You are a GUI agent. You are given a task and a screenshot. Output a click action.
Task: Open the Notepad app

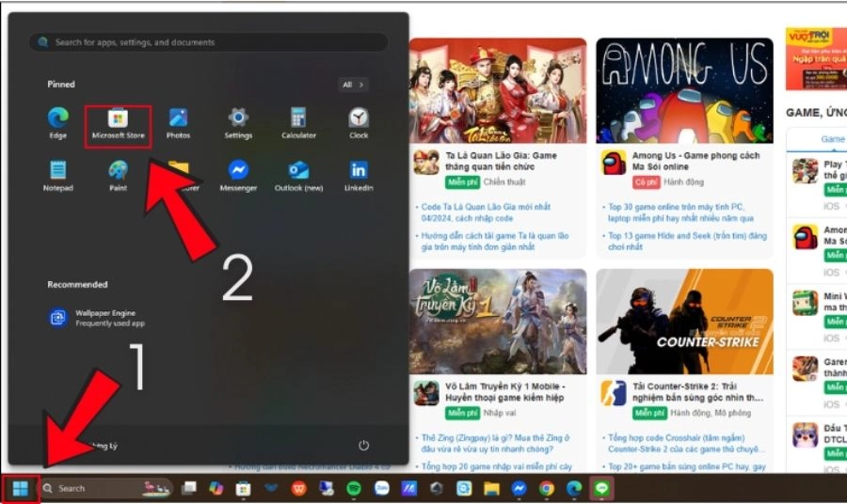click(x=57, y=177)
